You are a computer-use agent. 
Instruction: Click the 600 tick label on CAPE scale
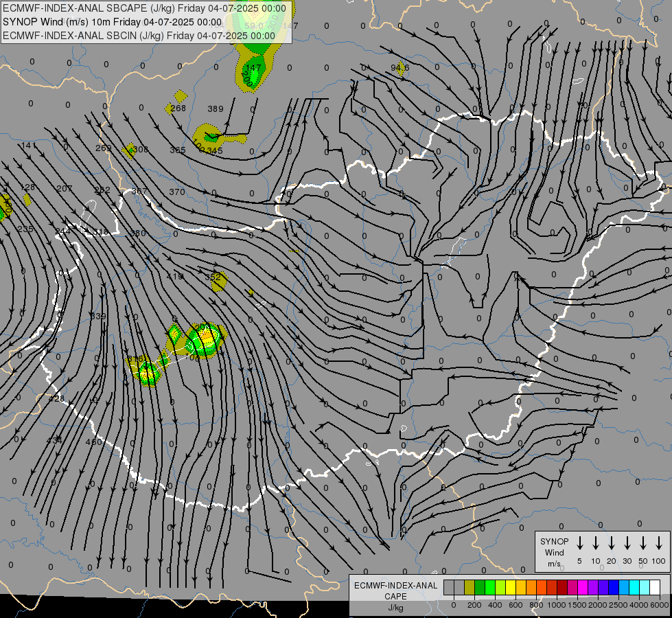click(515, 605)
